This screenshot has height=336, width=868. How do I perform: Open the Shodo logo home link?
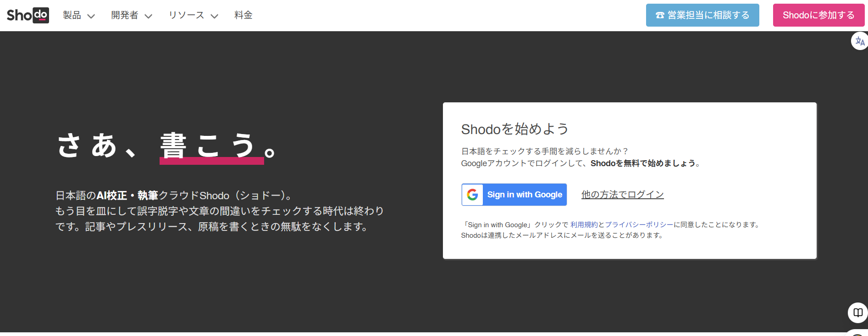28,15
